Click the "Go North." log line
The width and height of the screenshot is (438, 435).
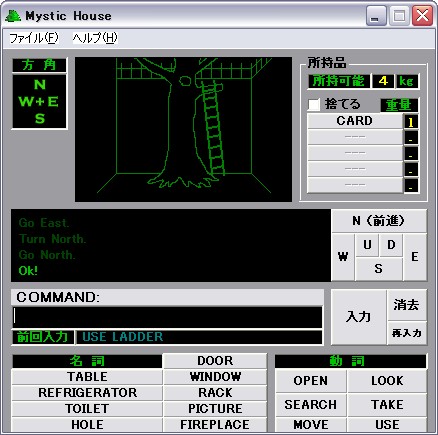tap(47, 255)
